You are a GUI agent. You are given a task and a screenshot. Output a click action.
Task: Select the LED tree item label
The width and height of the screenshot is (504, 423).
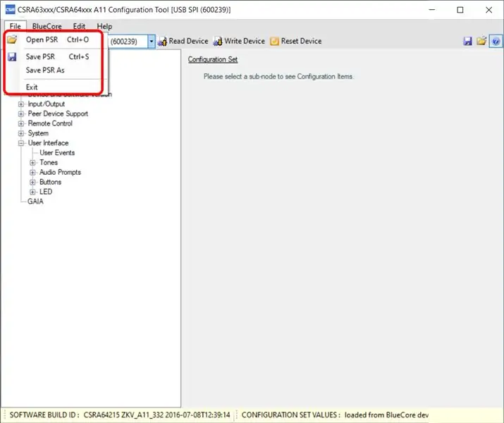pos(46,192)
